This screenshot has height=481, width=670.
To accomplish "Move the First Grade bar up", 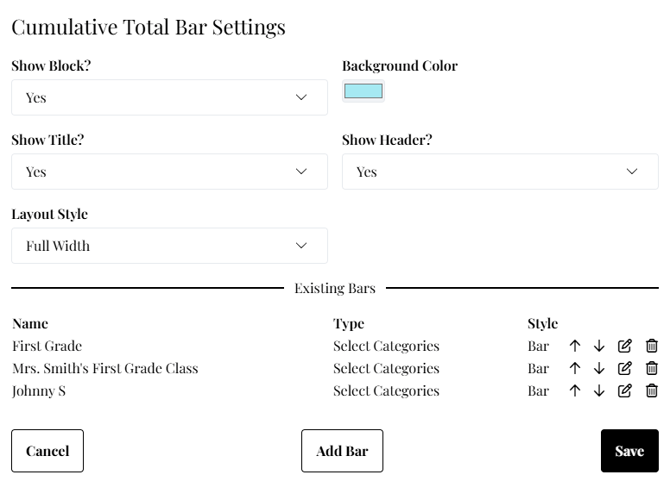I will point(575,346).
